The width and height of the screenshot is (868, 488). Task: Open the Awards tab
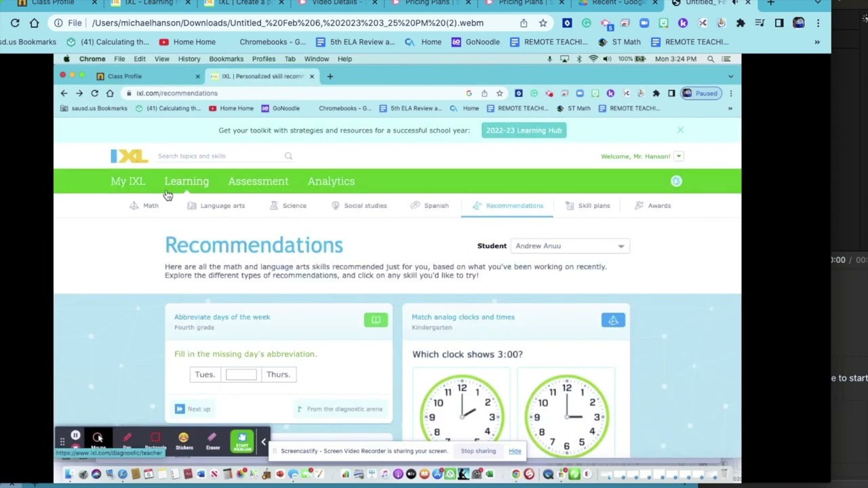[652, 205]
